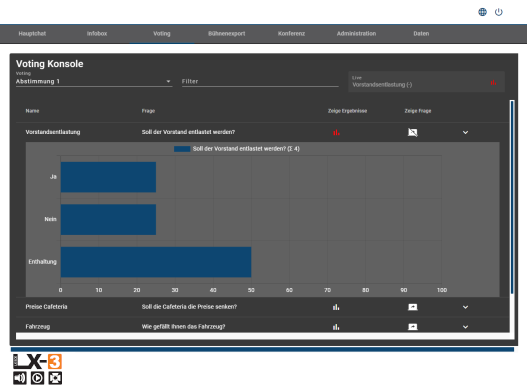The image size is (527, 386).
Task: Click the fullscreen icon below the LX-3 logo
Action: 55,378
